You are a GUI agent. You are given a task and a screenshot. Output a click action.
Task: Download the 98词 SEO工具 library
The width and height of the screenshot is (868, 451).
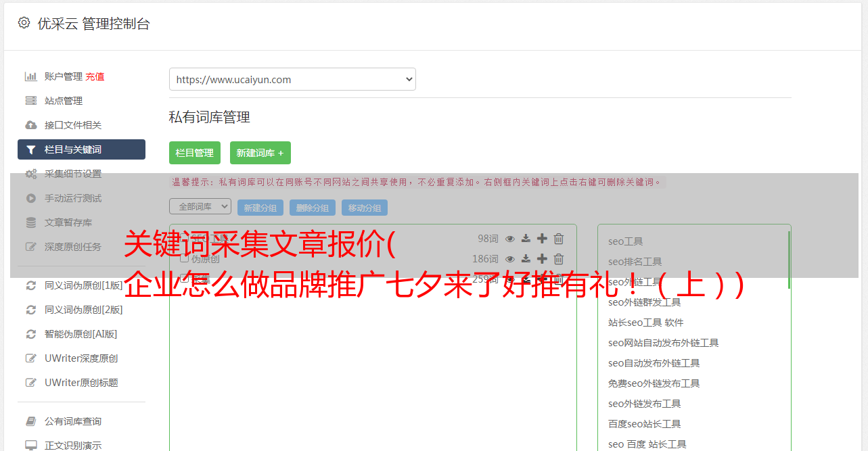(x=526, y=239)
